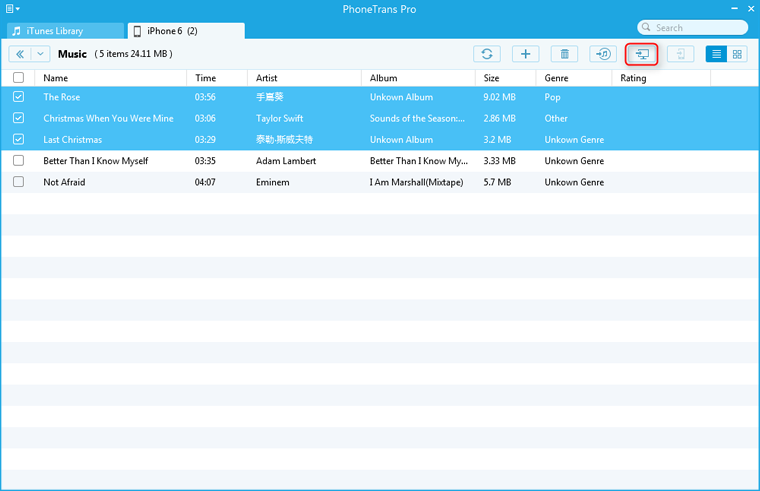Click the Transfer to device icon
The image size is (760, 491).
680,54
